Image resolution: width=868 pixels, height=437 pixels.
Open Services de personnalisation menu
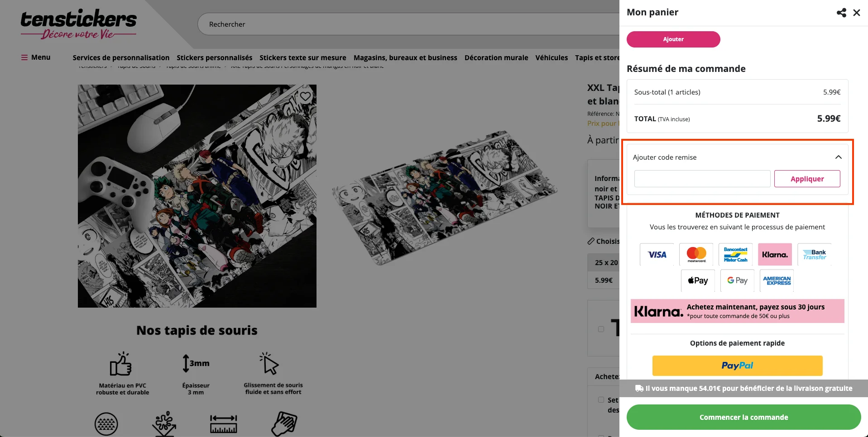click(121, 58)
